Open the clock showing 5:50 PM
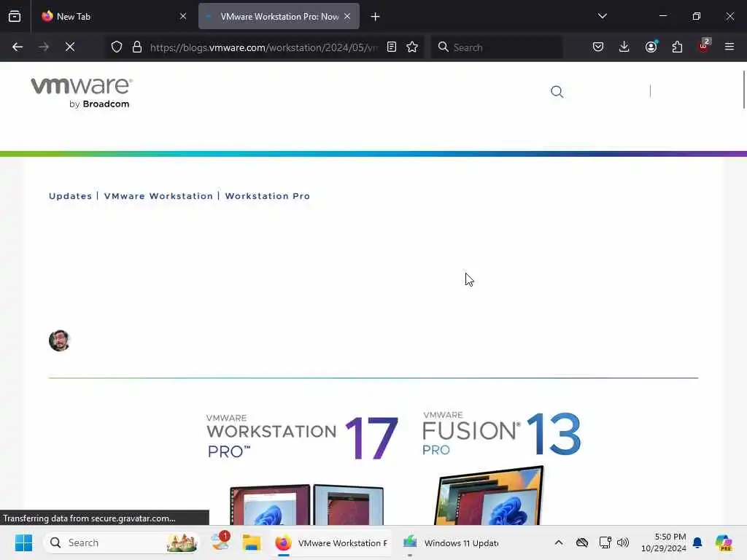This screenshot has width=747, height=560. tap(664, 542)
